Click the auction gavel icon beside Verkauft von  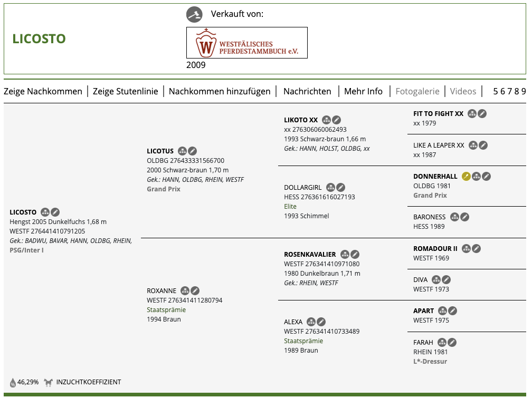194,14
